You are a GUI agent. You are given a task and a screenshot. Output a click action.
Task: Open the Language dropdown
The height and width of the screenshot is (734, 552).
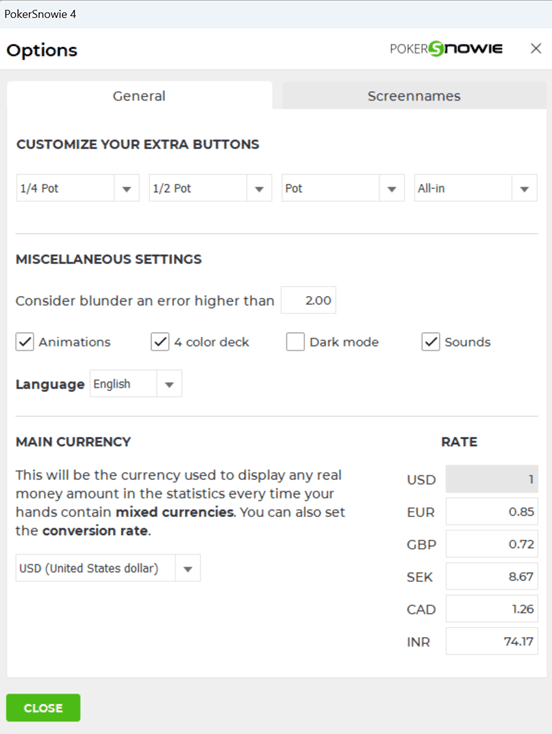coord(136,384)
